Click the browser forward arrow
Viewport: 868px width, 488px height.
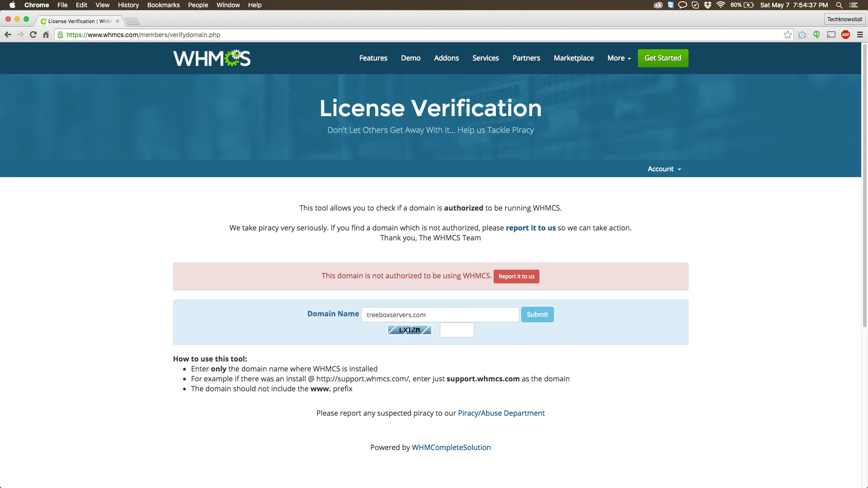(20, 35)
